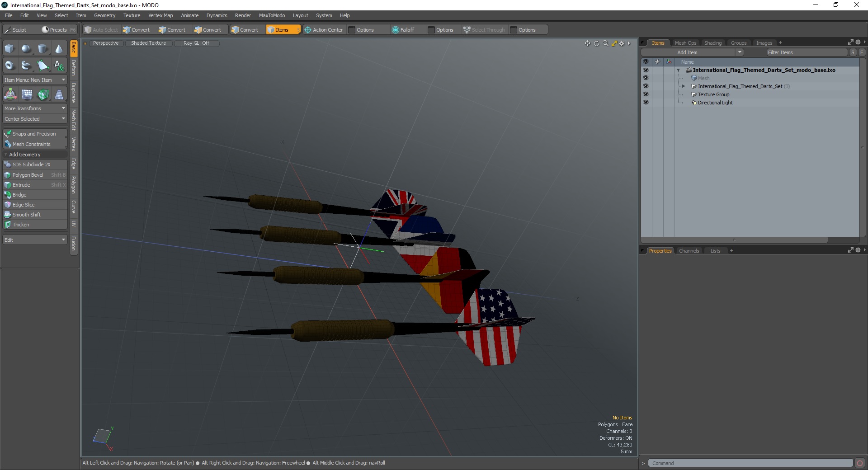Open Item Menu: New Item dropdown

tap(35, 80)
